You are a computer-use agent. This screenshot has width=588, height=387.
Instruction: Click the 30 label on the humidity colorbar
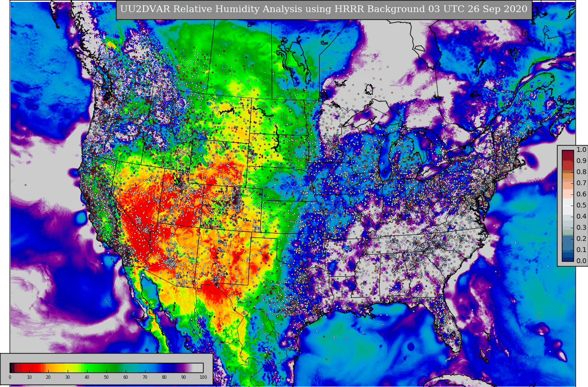68,377
